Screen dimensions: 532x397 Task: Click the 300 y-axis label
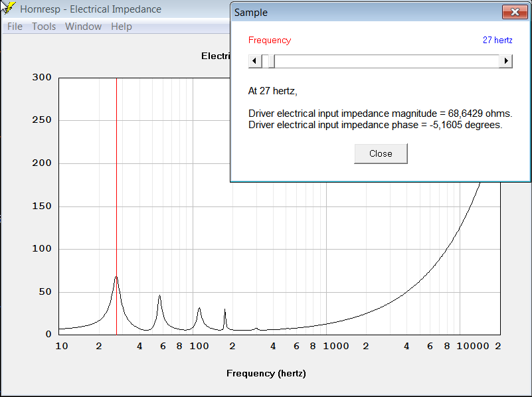pyautogui.click(x=42, y=77)
